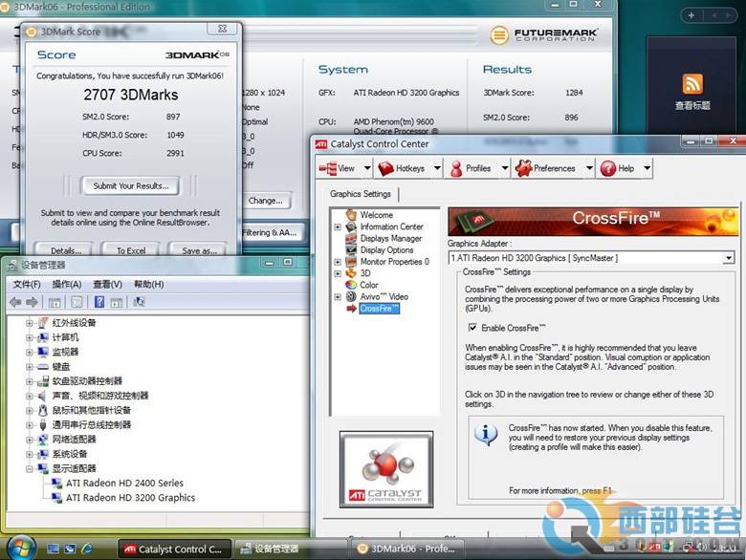
Task: Click the Catalyst Control Center logo thumbnail
Action: 386,469
